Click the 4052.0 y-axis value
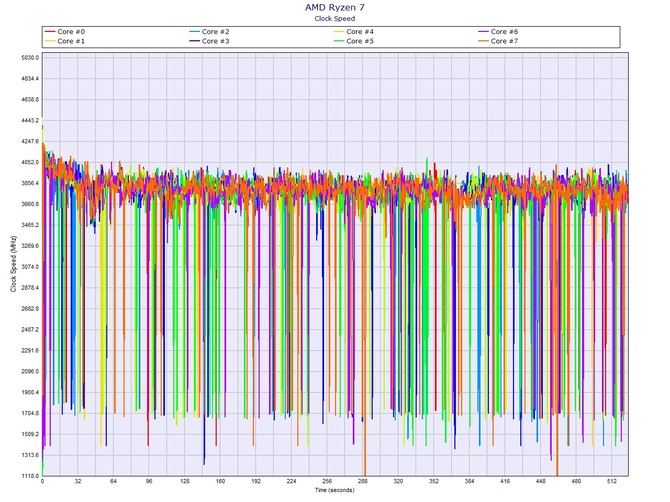Screen dimensions: 670x502 (x=30, y=162)
